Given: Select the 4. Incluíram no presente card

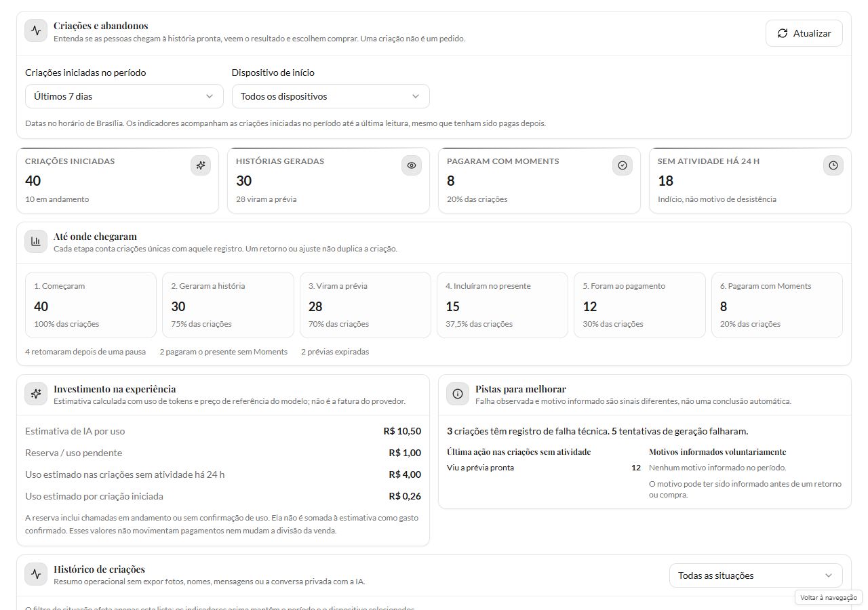Looking at the screenshot, I should click(x=502, y=305).
